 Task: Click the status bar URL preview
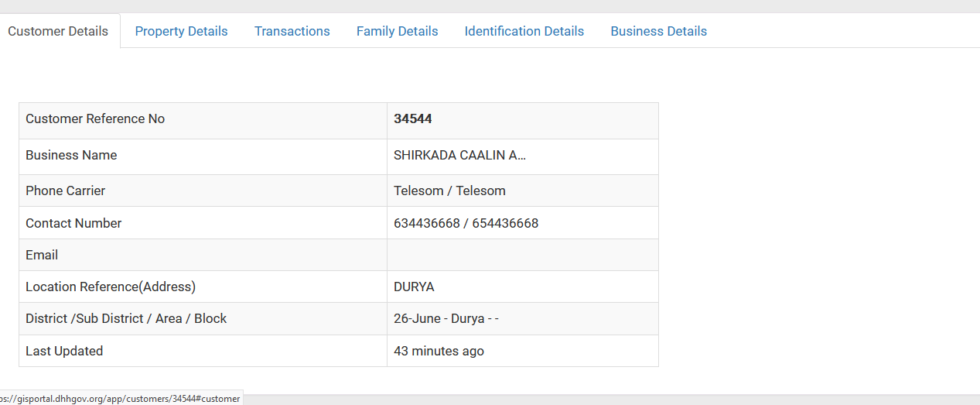point(121,398)
